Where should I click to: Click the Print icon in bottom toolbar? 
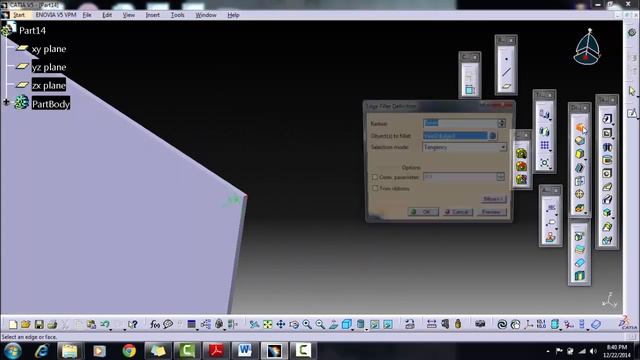[x=52, y=324]
